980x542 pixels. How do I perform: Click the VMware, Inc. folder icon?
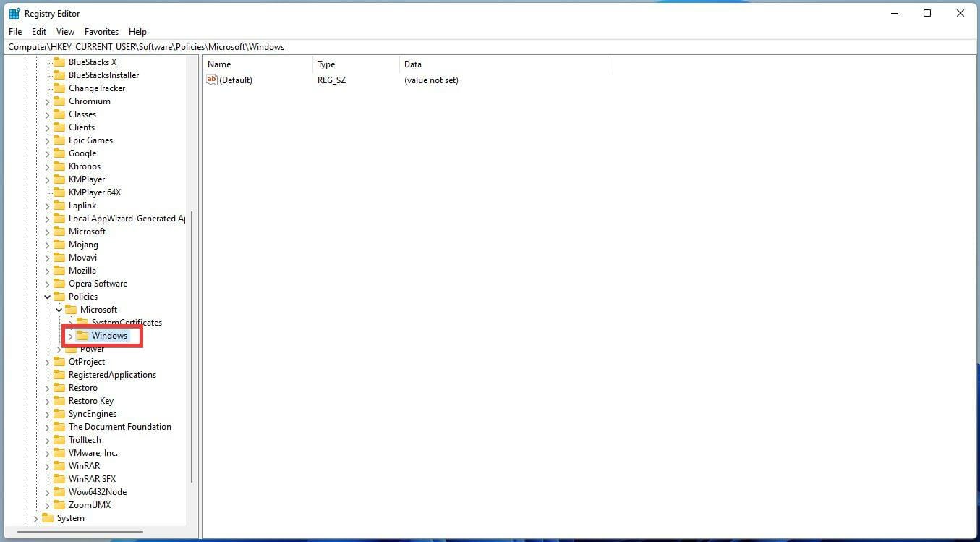tap(59, 452)
